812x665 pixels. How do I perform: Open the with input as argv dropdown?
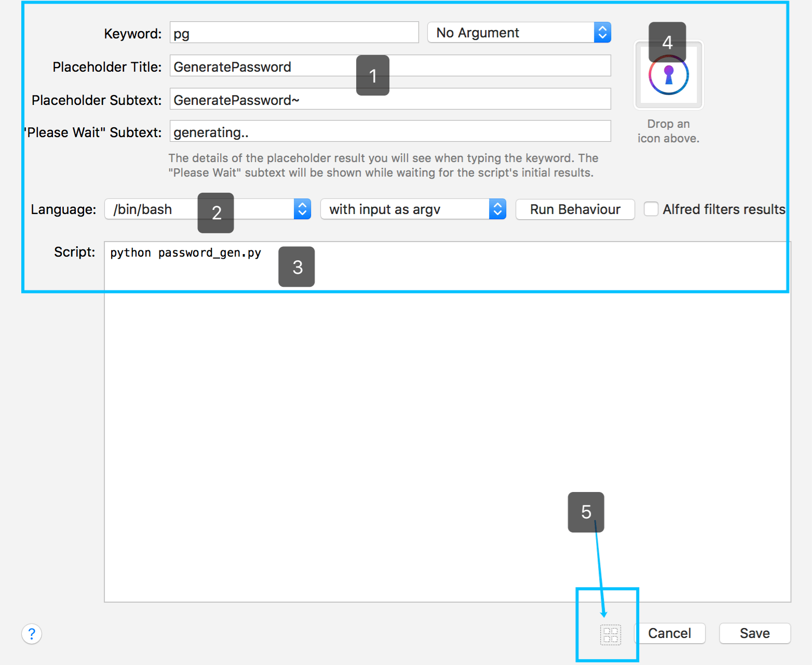[413, 209]
